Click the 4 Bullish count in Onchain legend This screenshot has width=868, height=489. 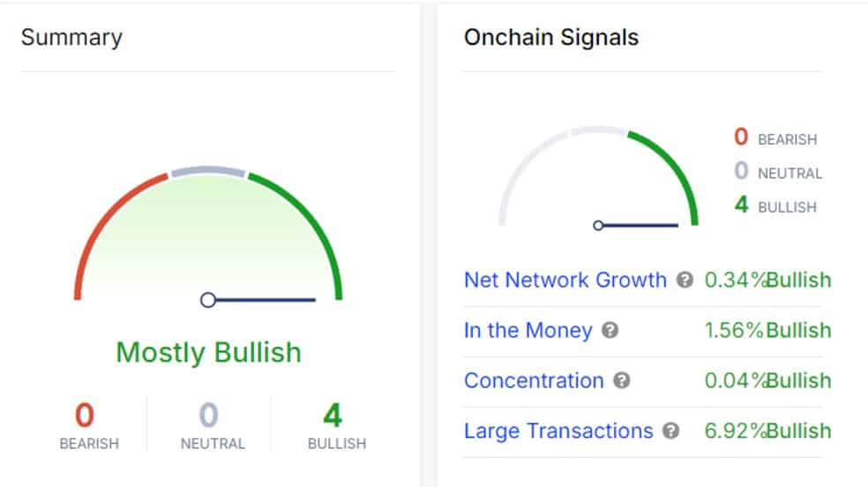775,206
